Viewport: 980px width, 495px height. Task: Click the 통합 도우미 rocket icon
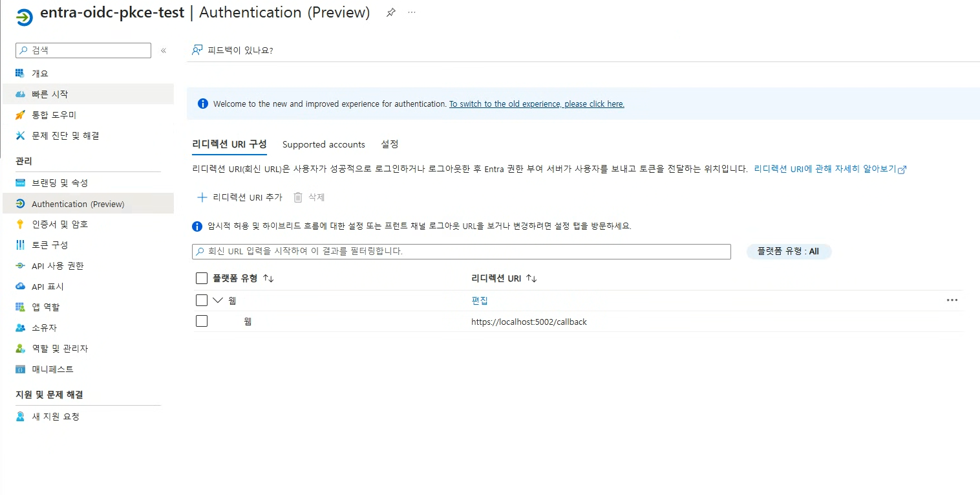click(x=20, y=115)
